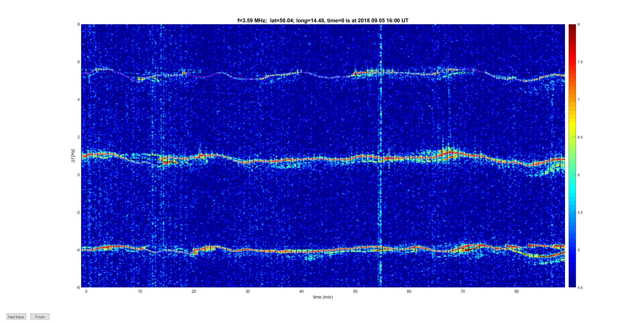Click the Next trace button
Image resolution: width=644 pixels, height=323 pixels.
pos(16,317)
